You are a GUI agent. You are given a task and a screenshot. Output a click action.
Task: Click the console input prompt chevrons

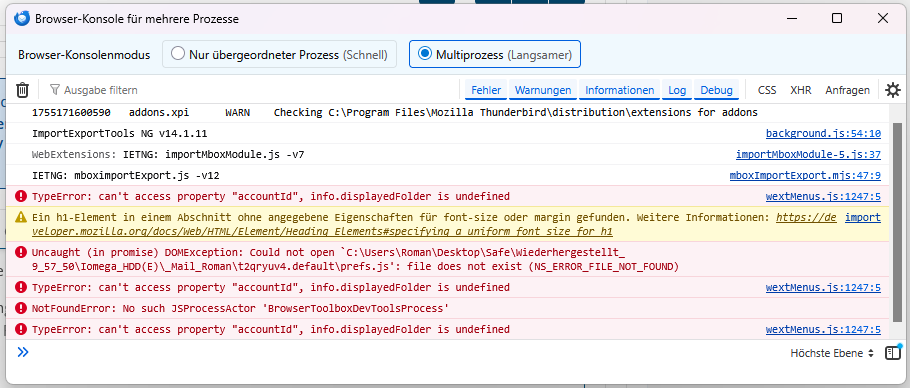click(x=23, y=351)
